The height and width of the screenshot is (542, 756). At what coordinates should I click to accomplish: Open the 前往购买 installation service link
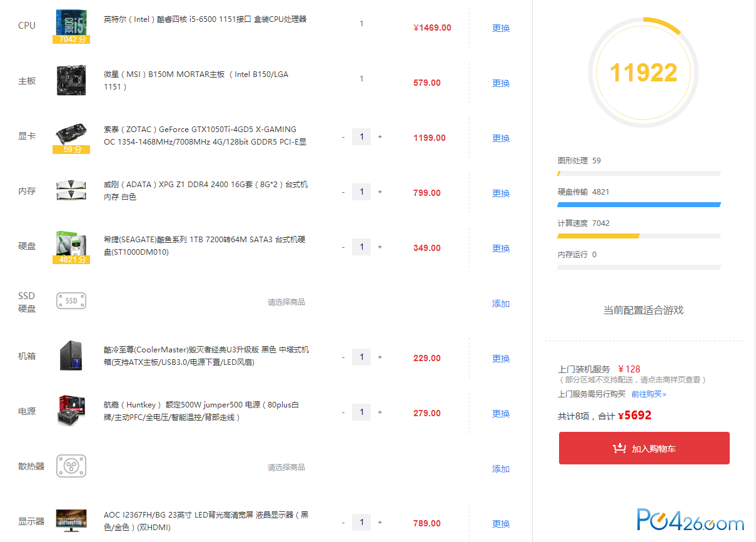tap(649, 394)
